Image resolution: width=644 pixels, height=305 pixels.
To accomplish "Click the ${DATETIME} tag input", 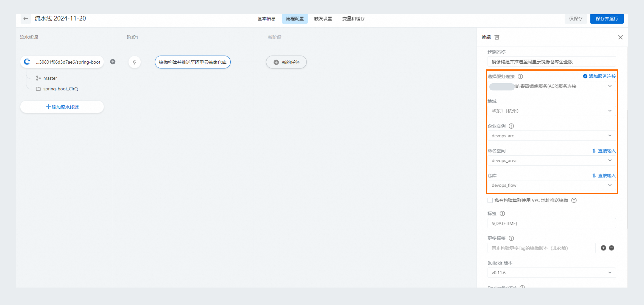I will click(551, 223).
